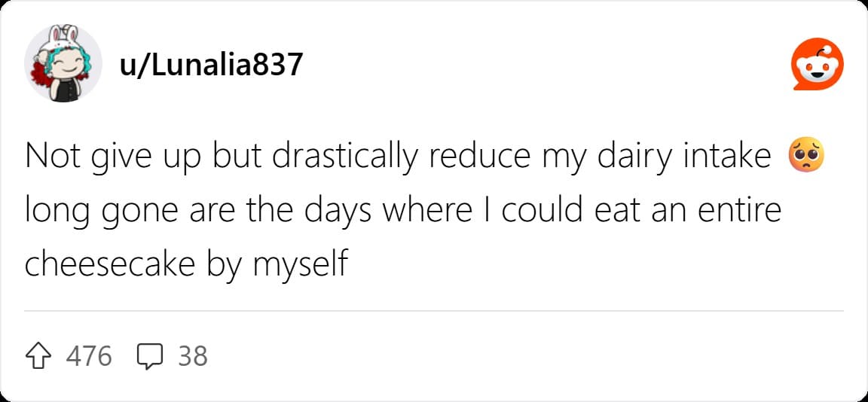Click the divider line above the vote counts
The width and height of the screenshot is (868, 402).
point(434,311)
